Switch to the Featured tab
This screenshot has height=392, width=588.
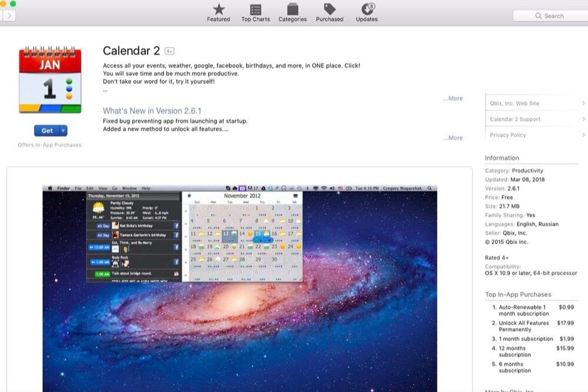218,12
